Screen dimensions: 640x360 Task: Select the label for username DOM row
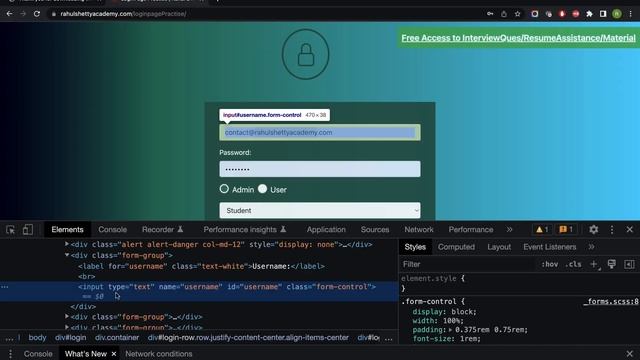tap(201, 266)
